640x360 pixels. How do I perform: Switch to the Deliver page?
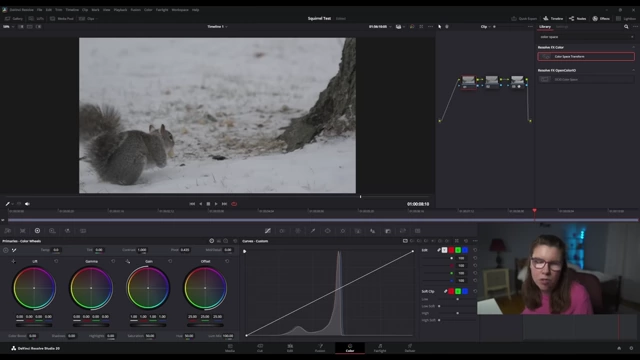(410, 348)
